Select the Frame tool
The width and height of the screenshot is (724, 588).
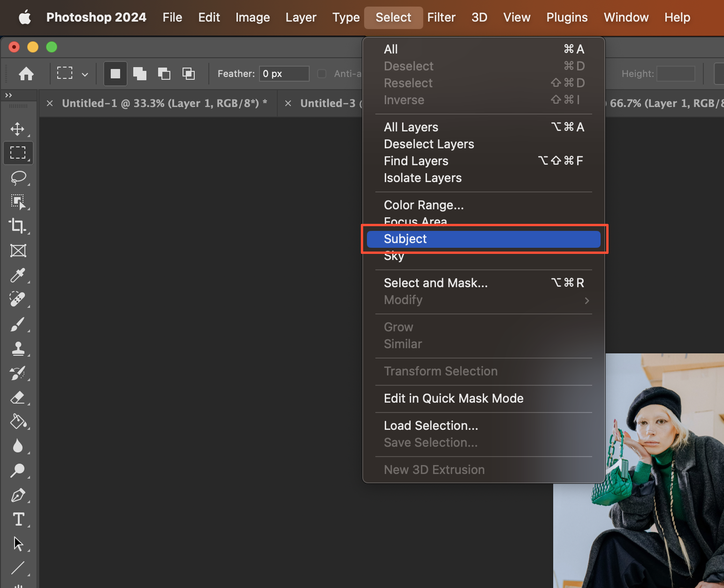point(18,251)
